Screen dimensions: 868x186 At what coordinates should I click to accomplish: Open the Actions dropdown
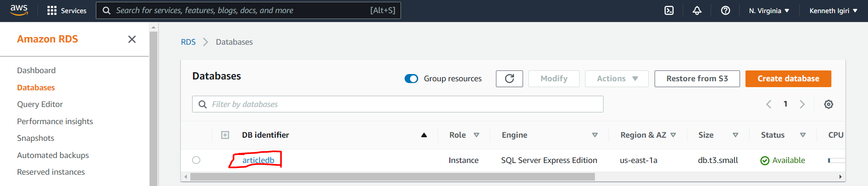(x=617, y=79)
